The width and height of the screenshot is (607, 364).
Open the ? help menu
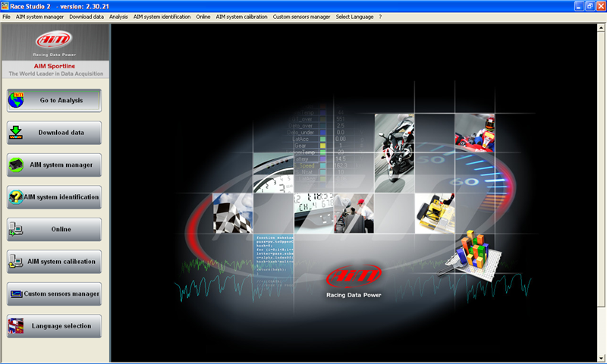point(380,17)
